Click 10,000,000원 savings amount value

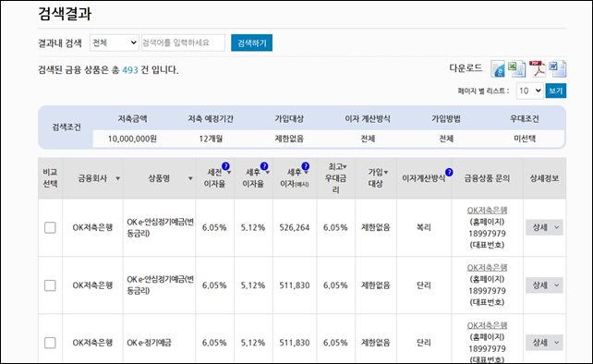pyautogui.click(x=132, y=139)
